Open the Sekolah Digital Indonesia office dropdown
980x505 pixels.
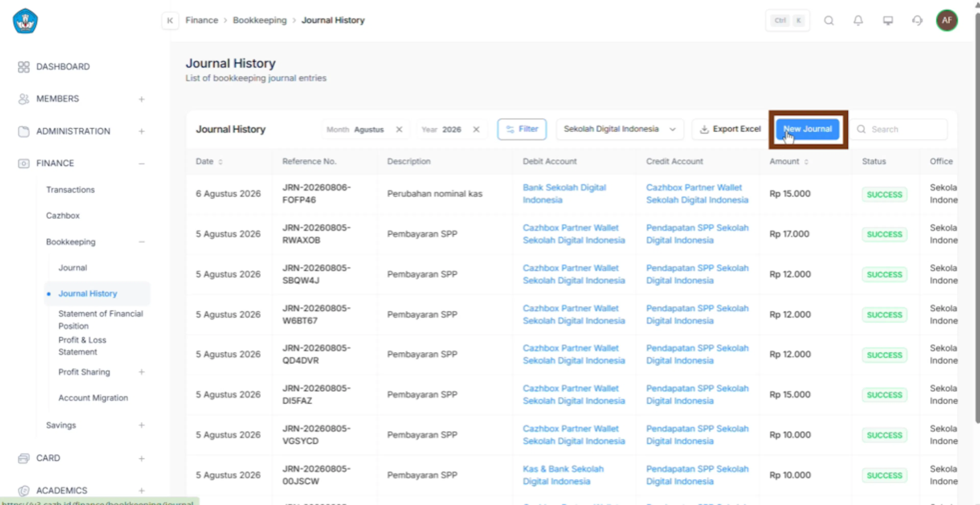click(620, 129)
